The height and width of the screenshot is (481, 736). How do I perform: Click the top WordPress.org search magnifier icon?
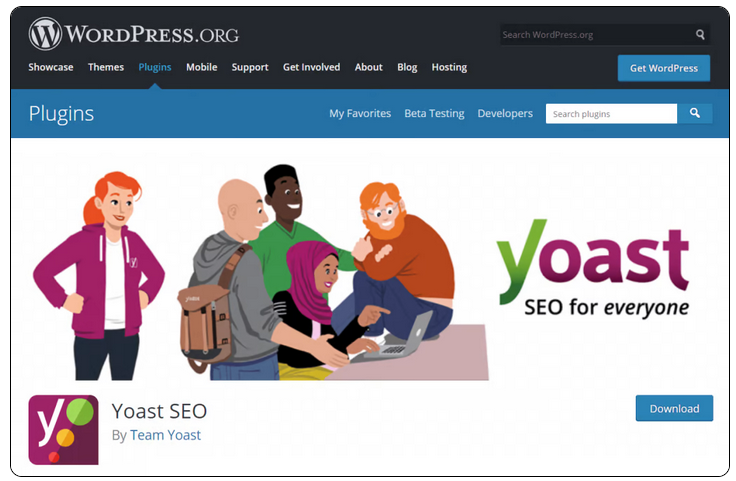pos(700,35)
